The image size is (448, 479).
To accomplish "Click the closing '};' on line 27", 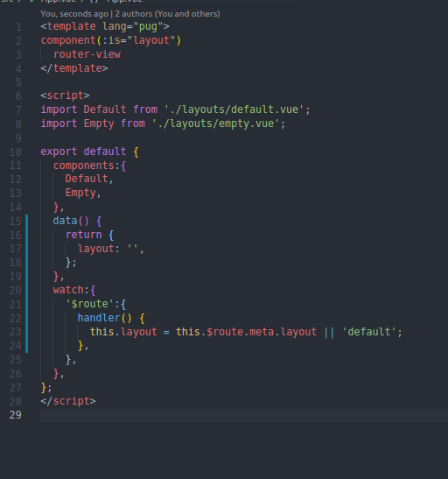I will click(x=46, y=388).
